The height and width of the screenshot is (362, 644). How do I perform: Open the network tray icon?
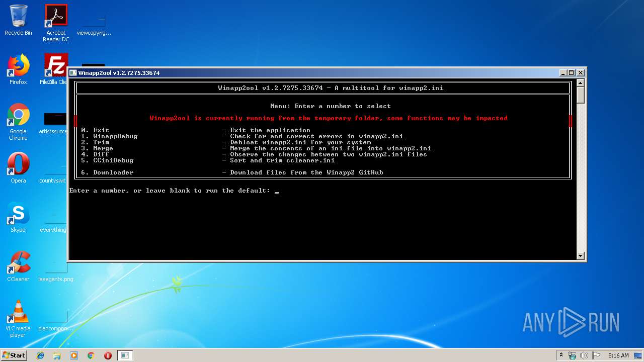pos(572,355)
